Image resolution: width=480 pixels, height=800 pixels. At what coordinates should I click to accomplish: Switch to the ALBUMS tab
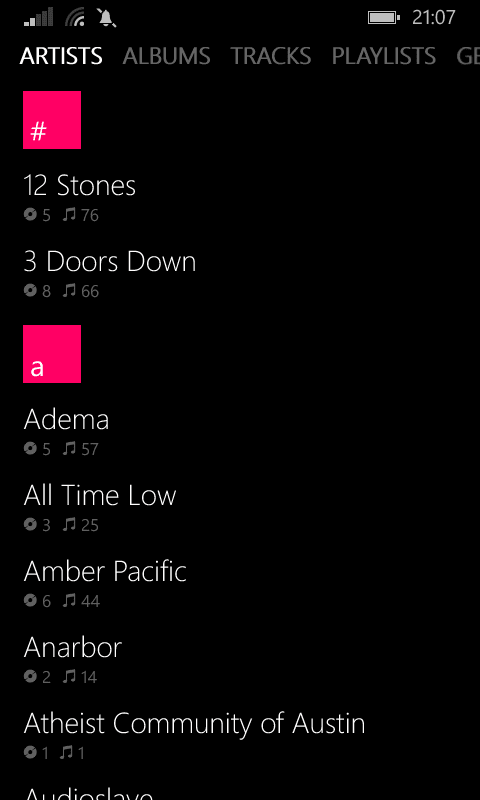pos(166,56)
